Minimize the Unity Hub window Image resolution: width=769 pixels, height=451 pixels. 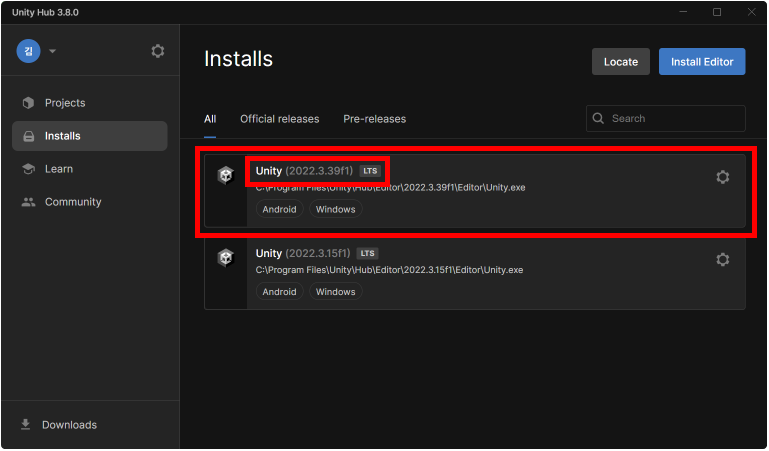tap(683, 12)
